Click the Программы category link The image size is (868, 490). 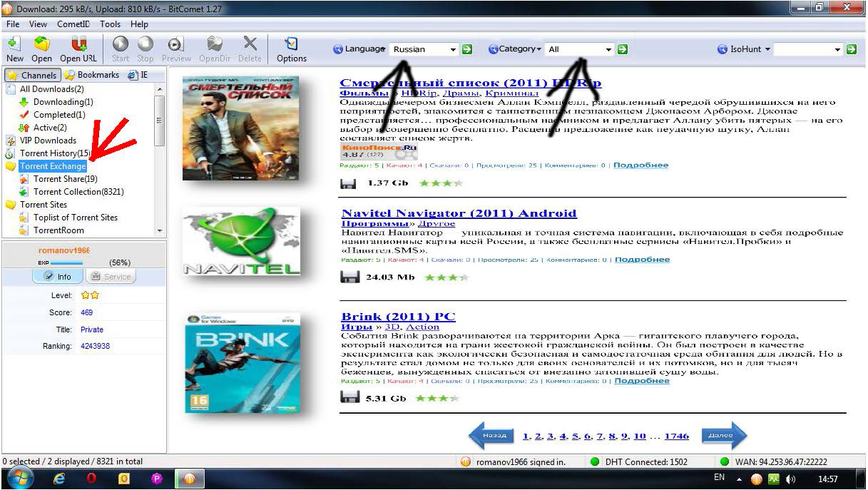pos(374,224)
